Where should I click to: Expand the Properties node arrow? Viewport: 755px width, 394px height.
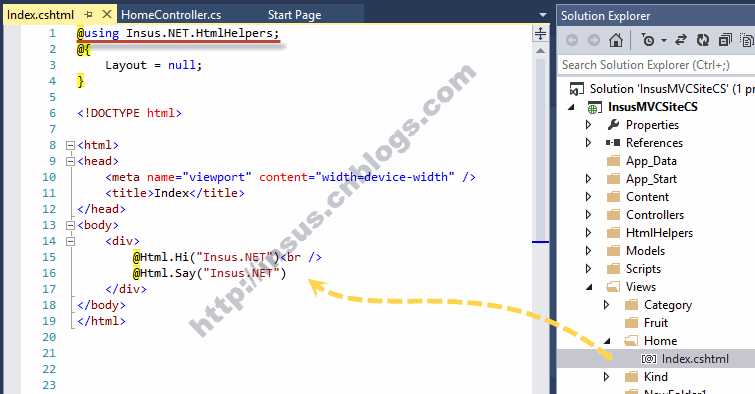pos(588,125)
